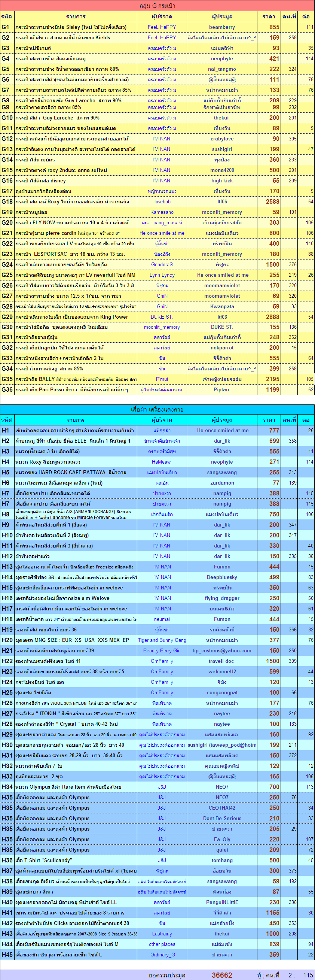
Task: Click the price '421' in row G4
Action: pos(274,58)
